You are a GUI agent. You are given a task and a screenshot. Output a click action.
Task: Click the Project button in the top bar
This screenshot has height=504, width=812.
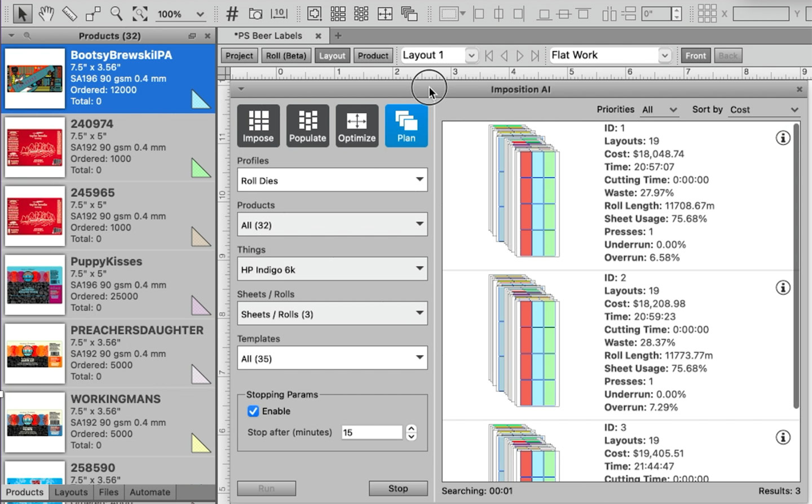click(239, 55)
